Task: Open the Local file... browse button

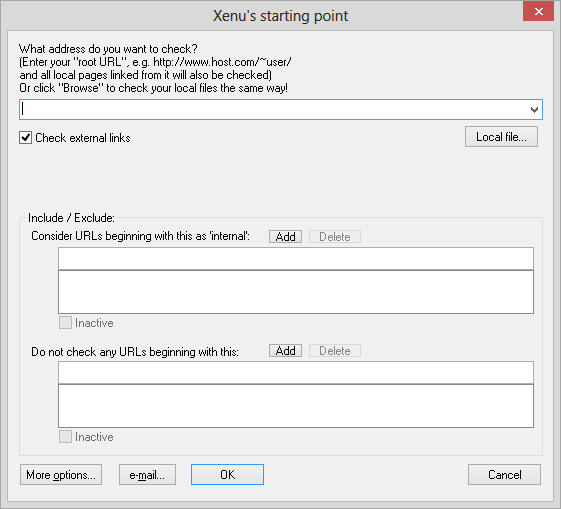Action: pos(501,137)
